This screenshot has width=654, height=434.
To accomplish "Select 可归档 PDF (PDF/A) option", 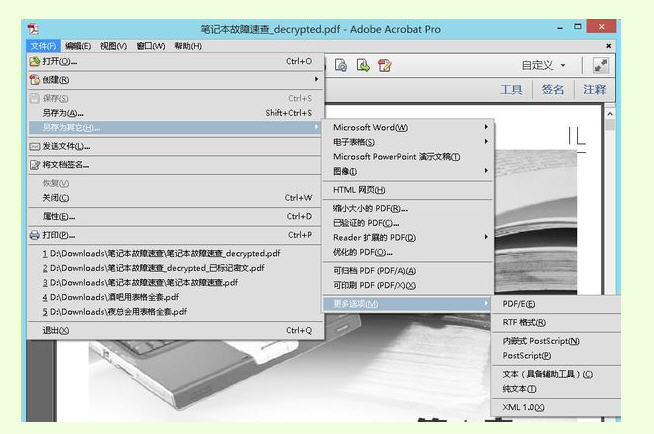I will point(407,271).
